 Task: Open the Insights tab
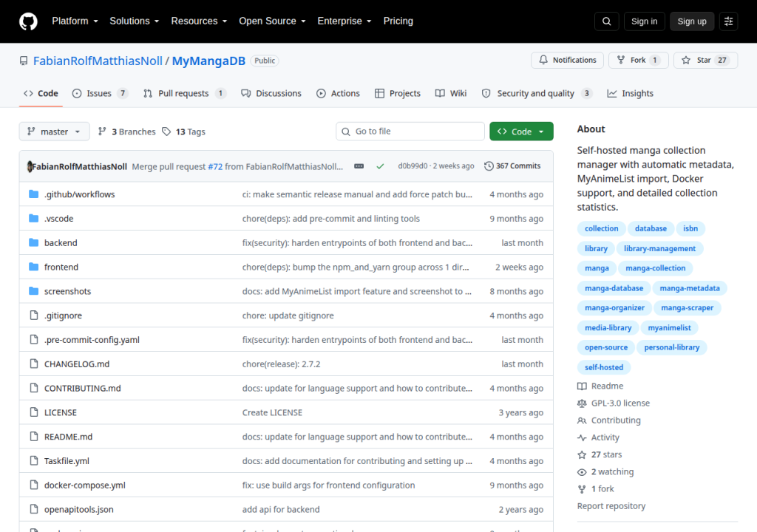point(630,93)
